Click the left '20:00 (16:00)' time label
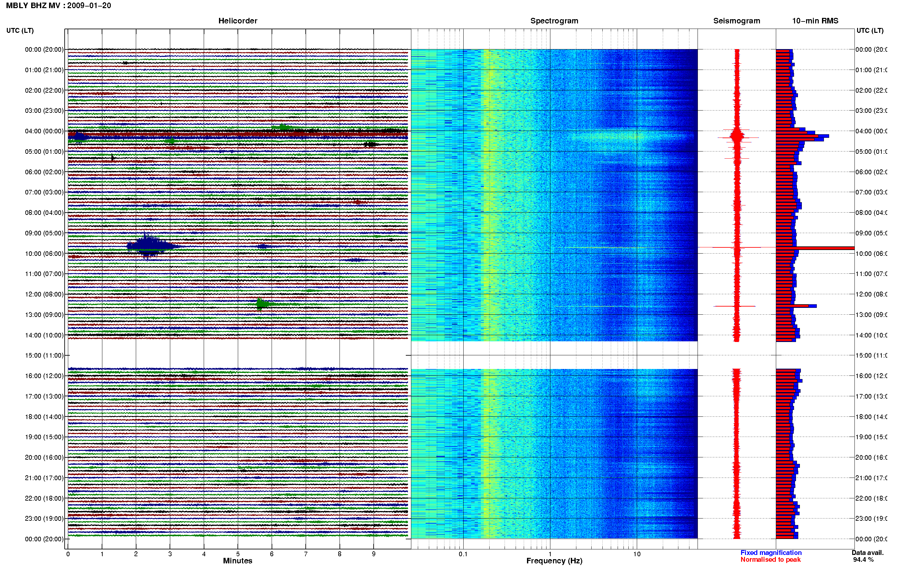924x578 pixels. tap(44, 458)
